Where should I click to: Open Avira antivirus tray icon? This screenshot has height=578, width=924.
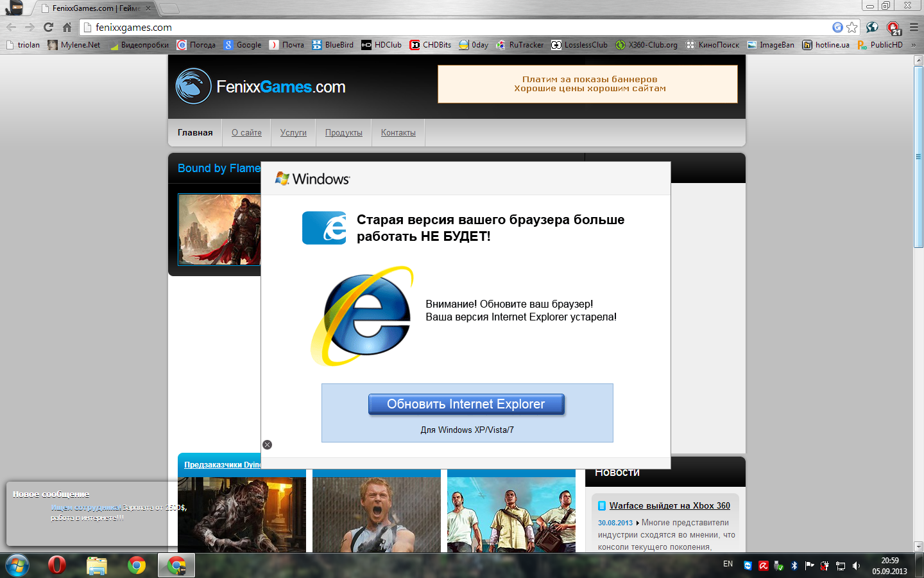tap(763, 566)
